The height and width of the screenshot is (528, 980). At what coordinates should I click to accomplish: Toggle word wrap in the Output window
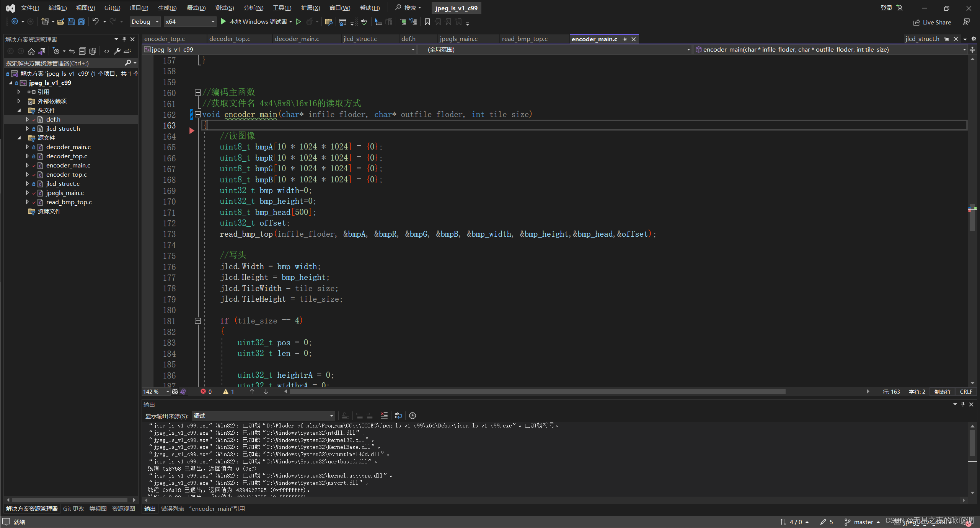pos(398,416)
